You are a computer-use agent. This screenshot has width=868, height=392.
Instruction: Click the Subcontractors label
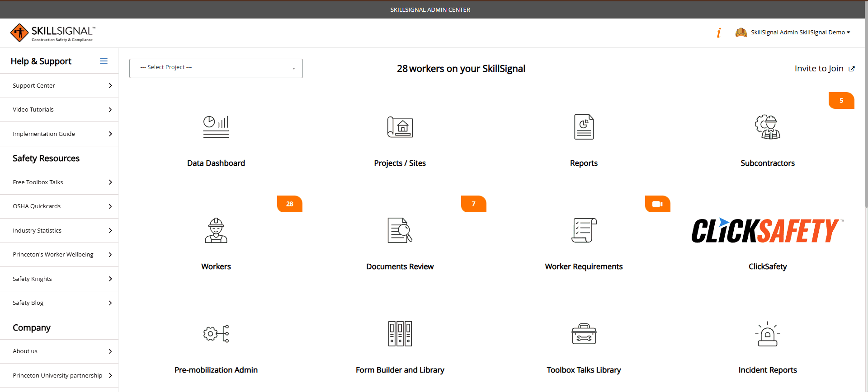[768, 163]
